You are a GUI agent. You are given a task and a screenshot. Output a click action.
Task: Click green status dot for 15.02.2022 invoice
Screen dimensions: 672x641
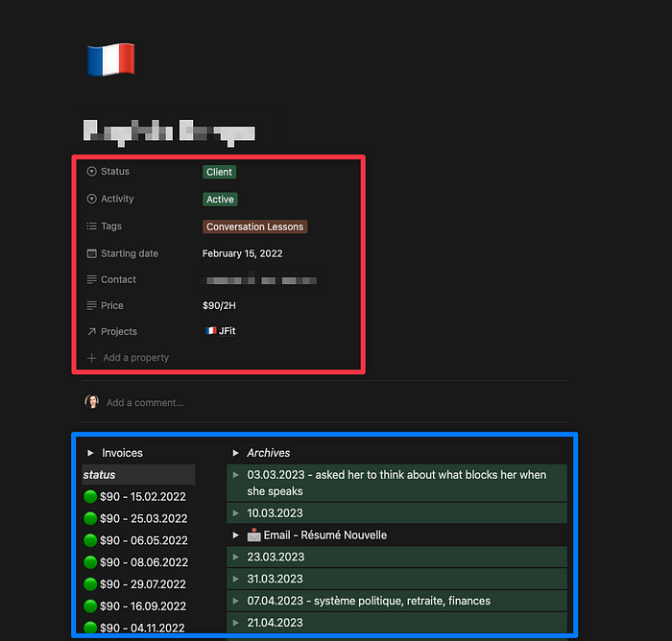point(90,496)
